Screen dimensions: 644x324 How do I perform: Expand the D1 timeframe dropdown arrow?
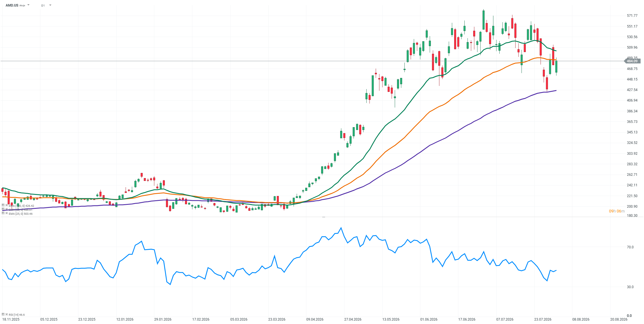[x=50, y=5]
